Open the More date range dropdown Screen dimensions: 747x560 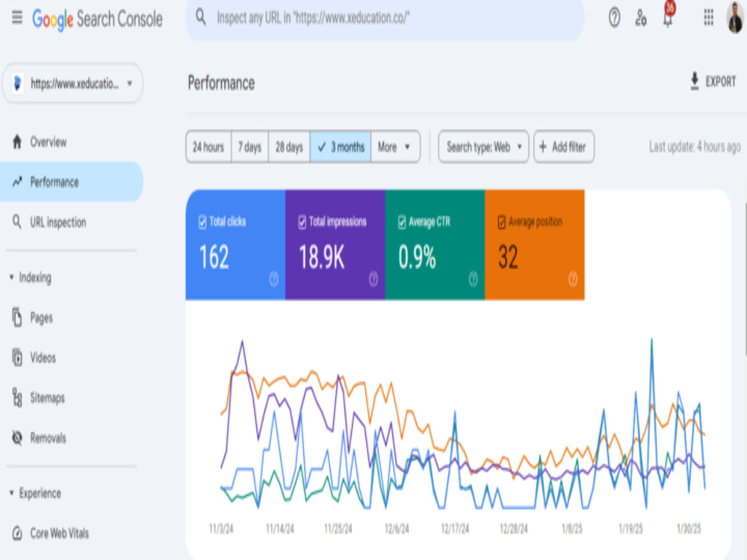tap(395, 146)
